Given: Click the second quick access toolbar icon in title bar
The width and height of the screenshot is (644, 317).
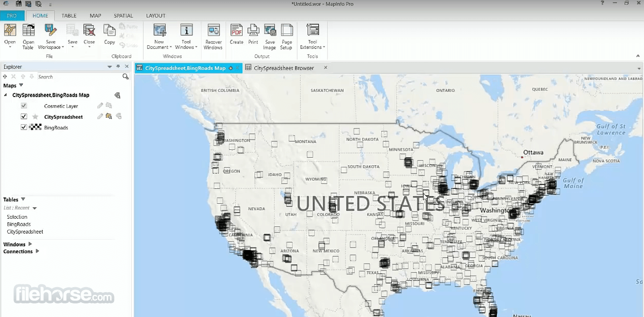Looking at the screenshot, I should tap(29, 4).
